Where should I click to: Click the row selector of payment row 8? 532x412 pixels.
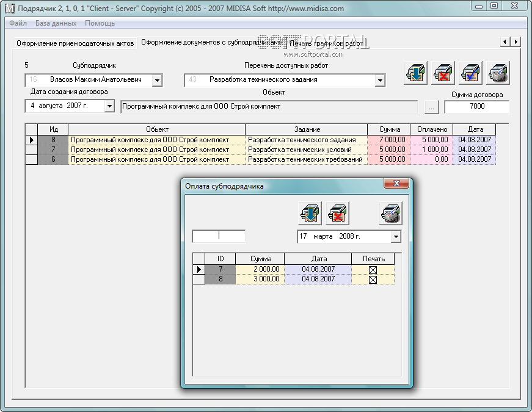(199, 279)
